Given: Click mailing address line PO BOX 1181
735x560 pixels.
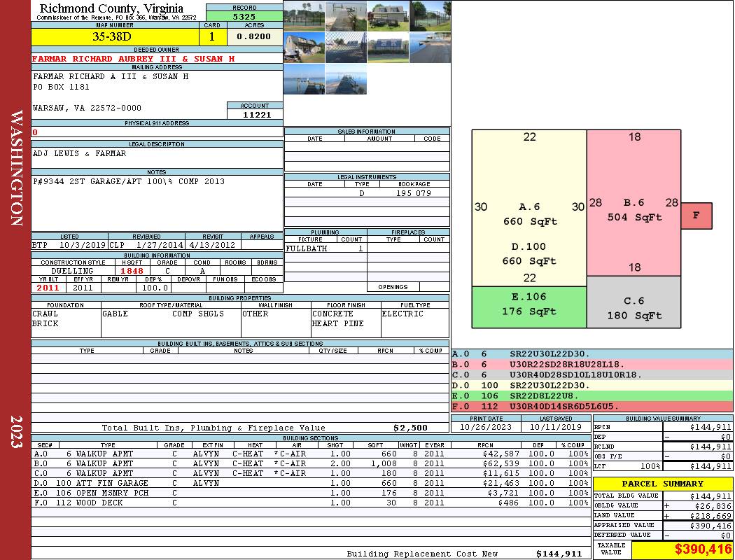Looking at the screenshot, I should (x=61, y=87).
